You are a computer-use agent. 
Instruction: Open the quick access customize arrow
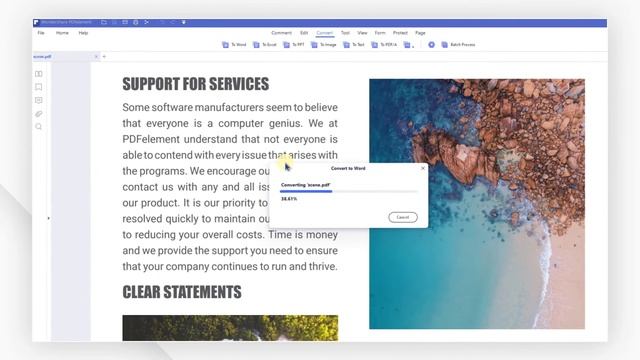tap(184, 22)
